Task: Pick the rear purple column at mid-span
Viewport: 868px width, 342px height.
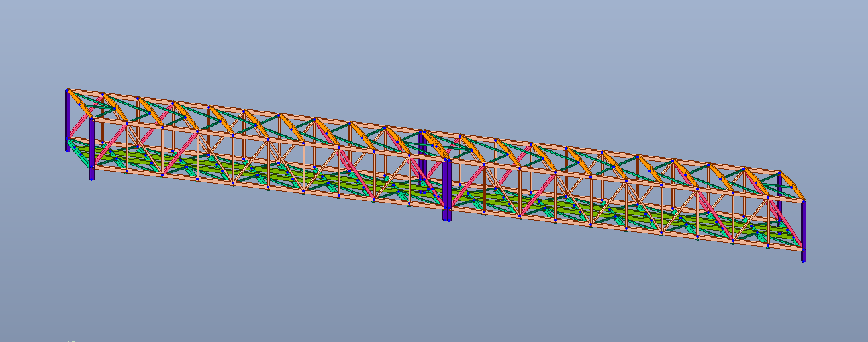Action: 422,151
